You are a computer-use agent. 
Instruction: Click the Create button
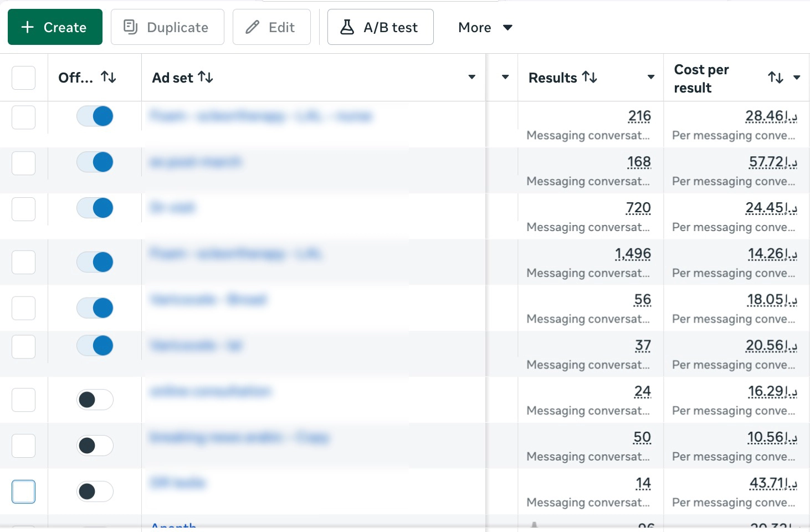pos(55,27)
